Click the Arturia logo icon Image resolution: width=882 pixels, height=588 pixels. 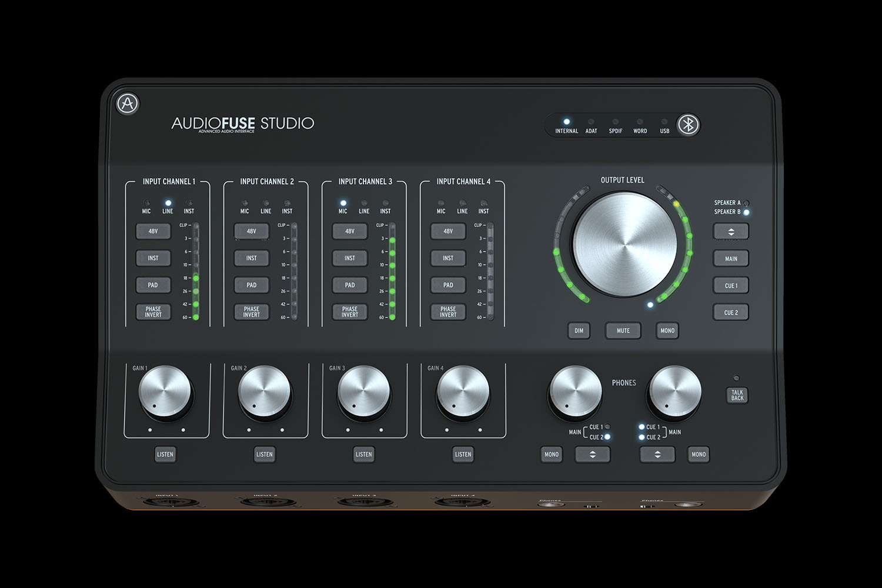pyautogui.click(x=128, y=103)
